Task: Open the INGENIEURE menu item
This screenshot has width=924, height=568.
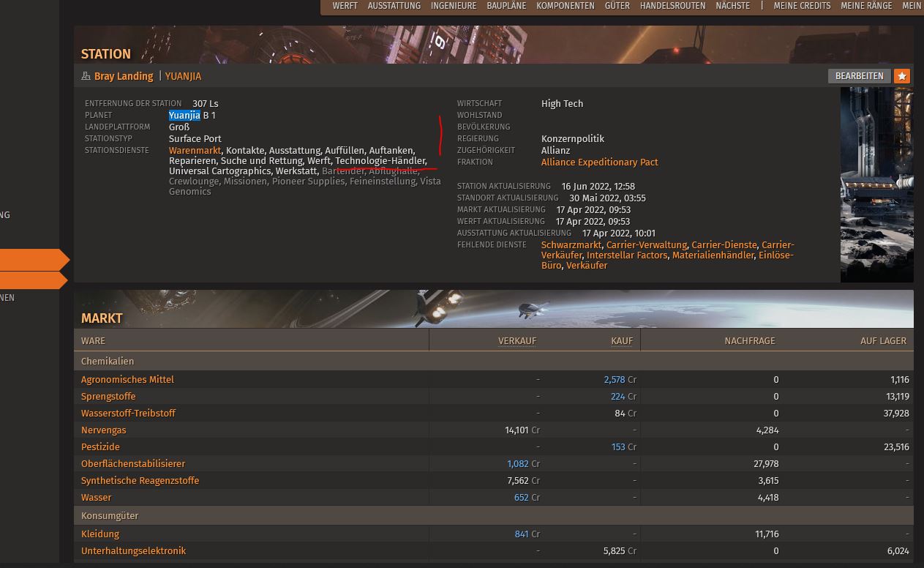Action: (454, 6)
